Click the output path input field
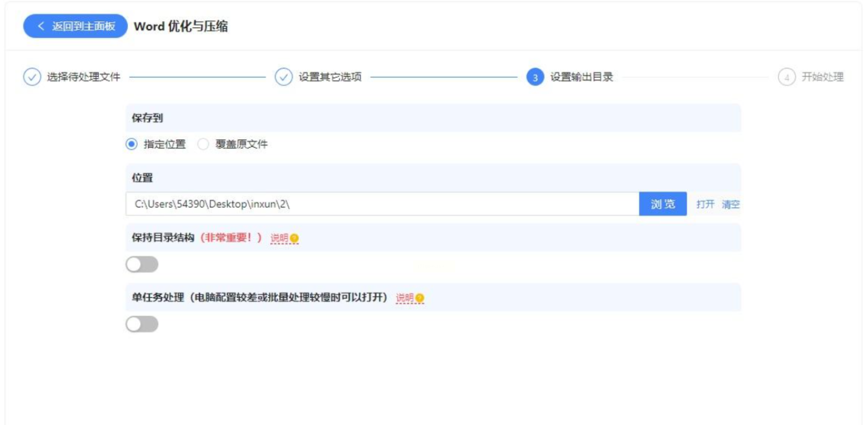This screenshot has width=868, height=425. point(382,204)
